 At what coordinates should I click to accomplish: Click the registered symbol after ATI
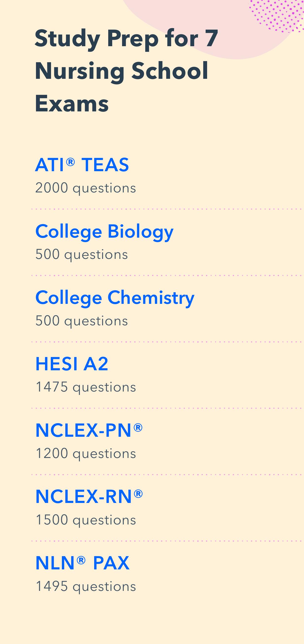pos(70,162)
